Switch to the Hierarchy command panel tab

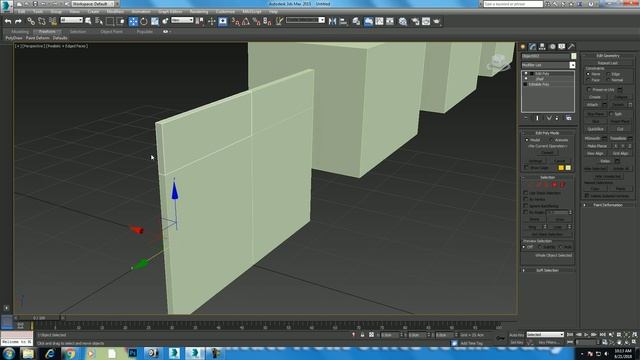click(542, 47)
